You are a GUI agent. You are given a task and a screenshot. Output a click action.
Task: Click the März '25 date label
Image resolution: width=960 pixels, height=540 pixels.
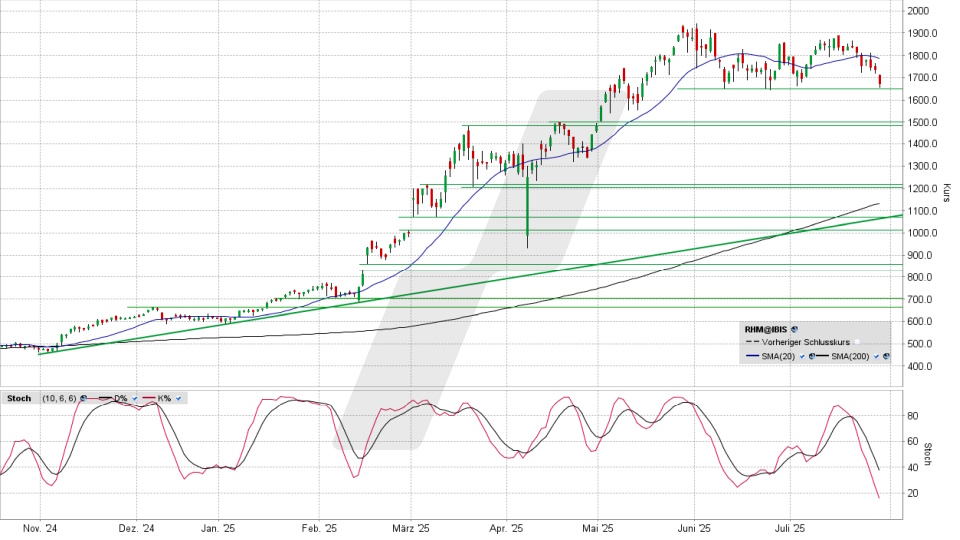click(411, 528)
